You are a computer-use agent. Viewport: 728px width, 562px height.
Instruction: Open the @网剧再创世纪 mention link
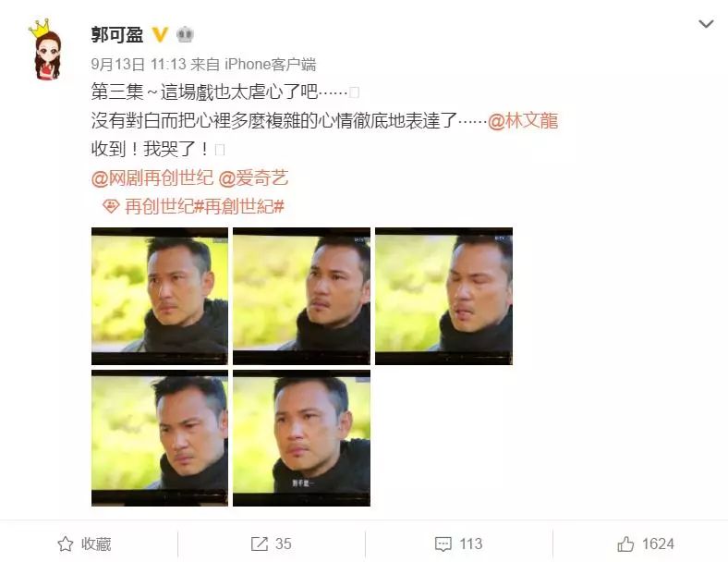[152, 177]
